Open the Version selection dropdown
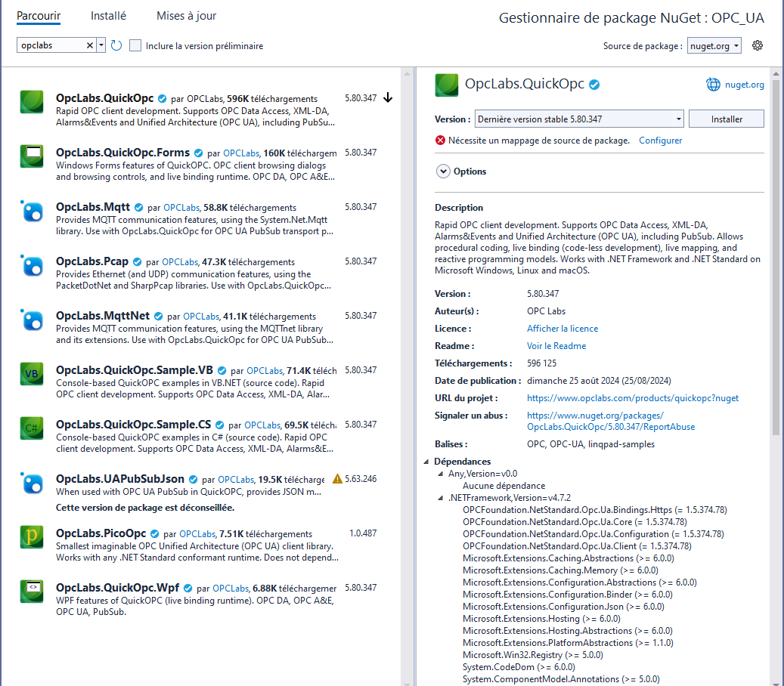This screenshot has height=686, width=784. tap(677, 119)
